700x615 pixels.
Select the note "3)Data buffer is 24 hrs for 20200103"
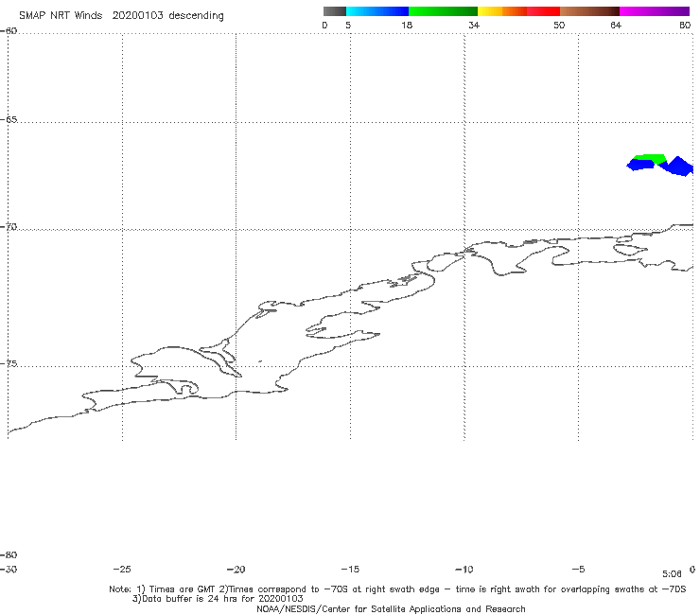tap(218, 599)
